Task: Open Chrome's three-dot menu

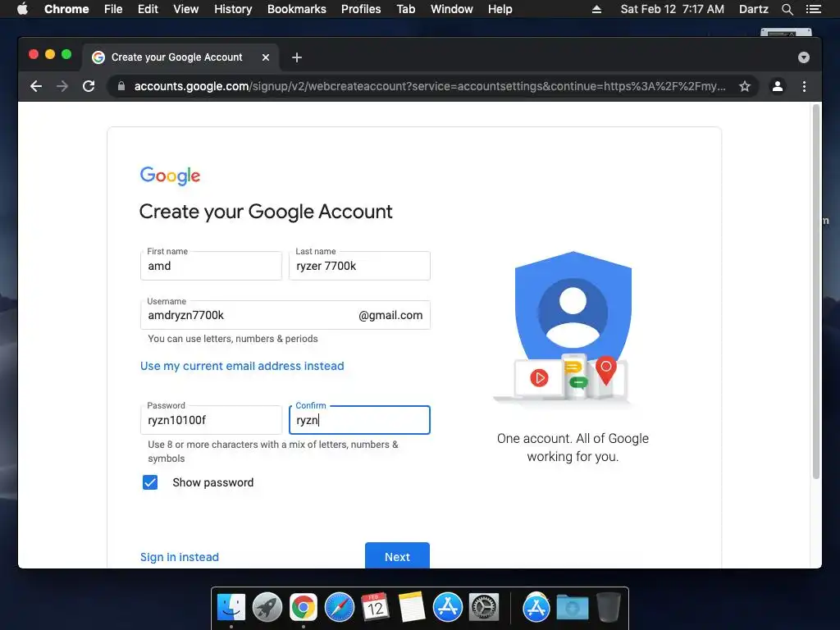Action: [804, 86]
